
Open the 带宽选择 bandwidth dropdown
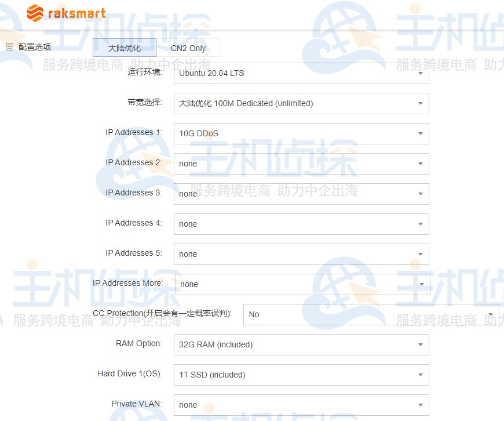coord(301,103)
